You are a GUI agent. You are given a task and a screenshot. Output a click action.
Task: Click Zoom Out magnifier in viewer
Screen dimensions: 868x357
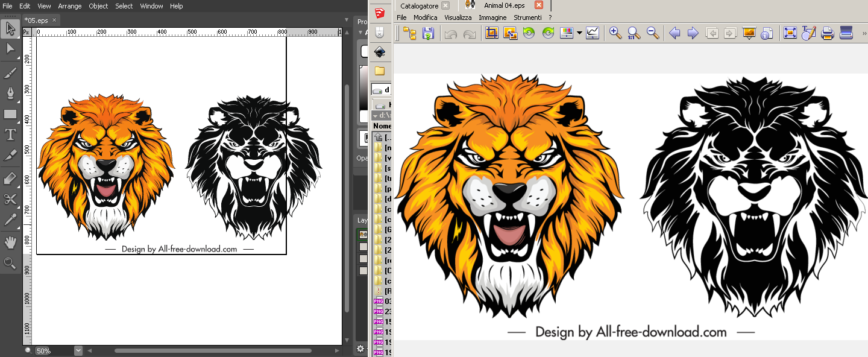coord(653,33)
